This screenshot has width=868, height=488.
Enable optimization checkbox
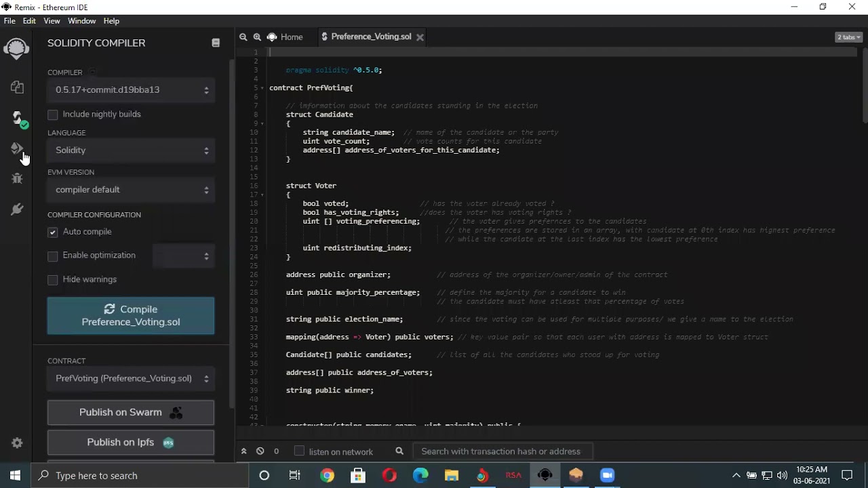(x=53, y=256)
